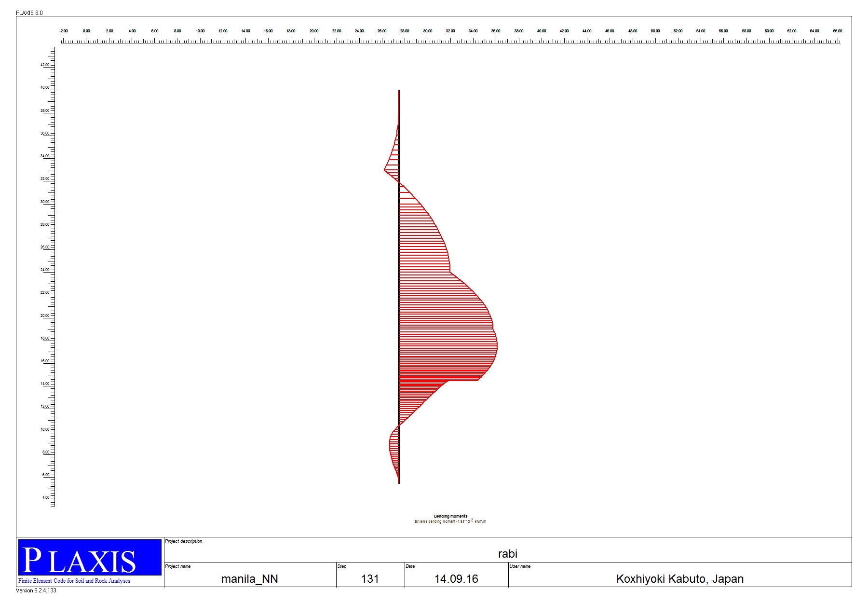Viewport: 868px width, 603px height.
Task: Click "2.00" on the horizontal ruler
Action: coord(109,31)
